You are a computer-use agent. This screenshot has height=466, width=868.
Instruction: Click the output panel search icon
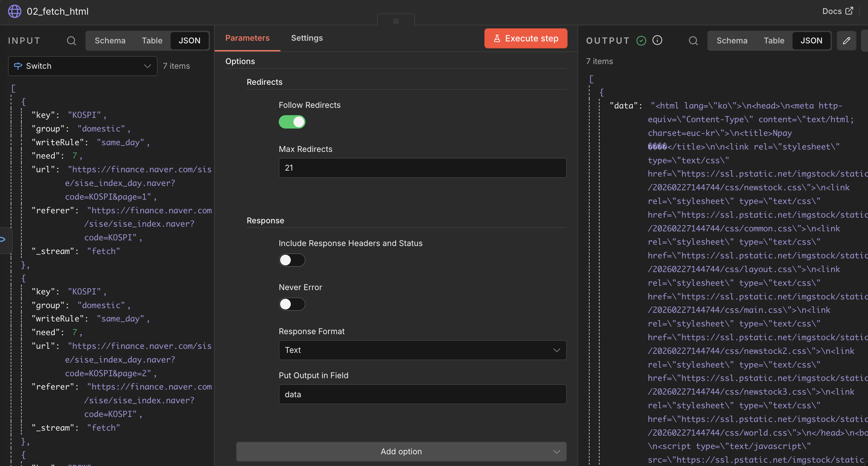coord(693,41)
